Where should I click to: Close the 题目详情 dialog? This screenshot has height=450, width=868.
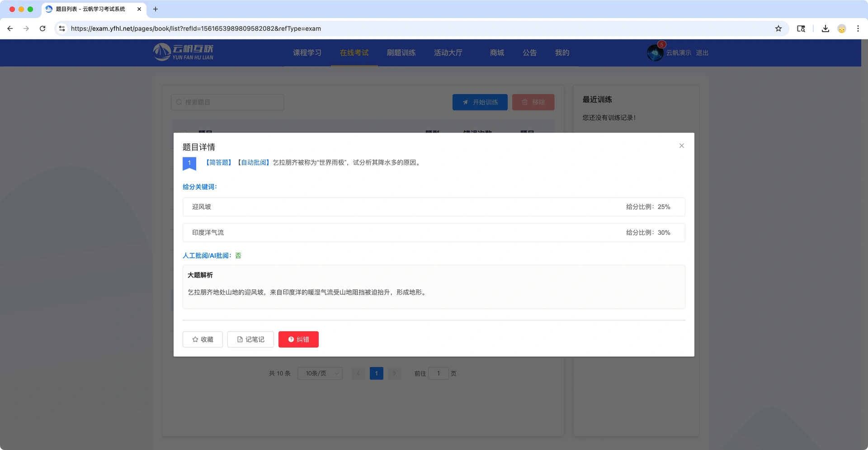[681, 146]
